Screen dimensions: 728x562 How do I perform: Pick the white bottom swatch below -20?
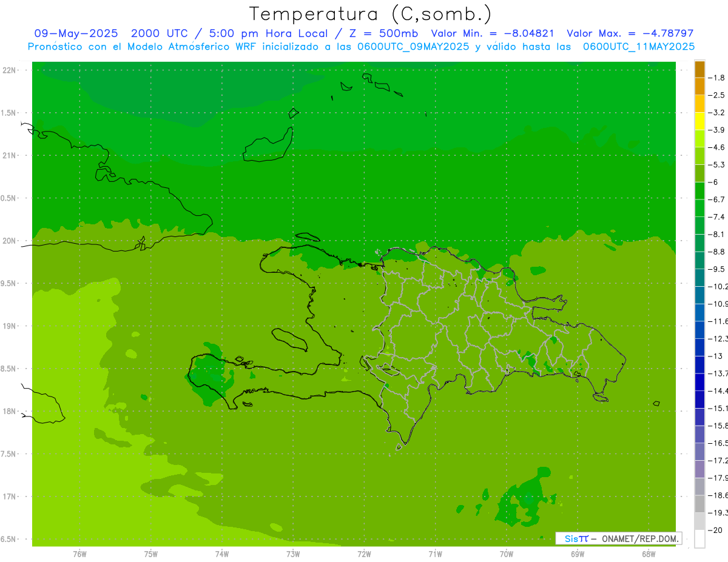coord(699,539)
